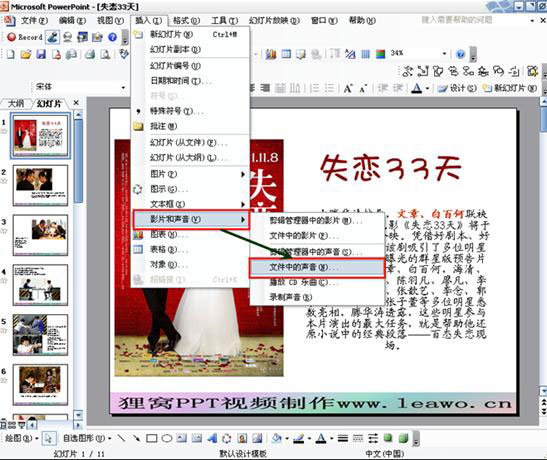Click the Print Preview magnifier icon
The width and height of the screenshot is (547, 460).
coord(105,54)
